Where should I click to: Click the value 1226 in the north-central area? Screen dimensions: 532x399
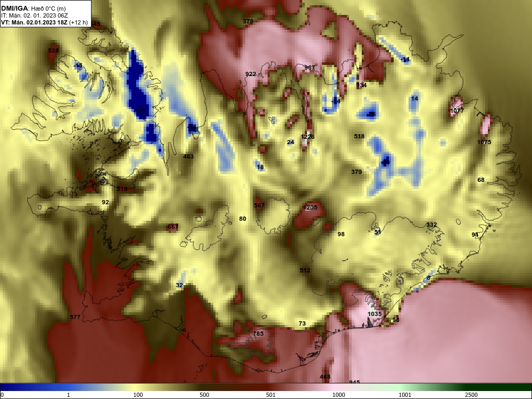point(307,137)
